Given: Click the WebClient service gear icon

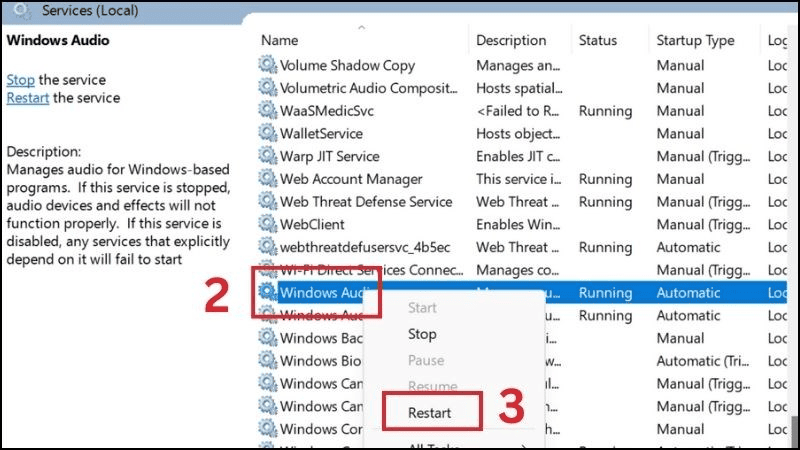Looking at the screenshot, I should tap(268, 224).
